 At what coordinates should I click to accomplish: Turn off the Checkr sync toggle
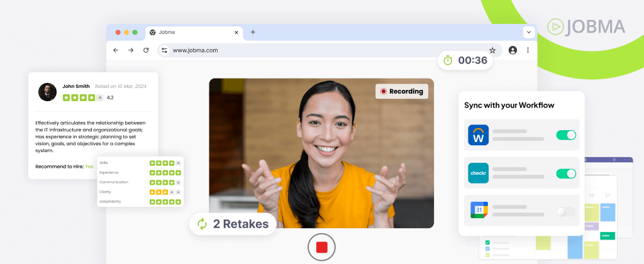(566, 173)
